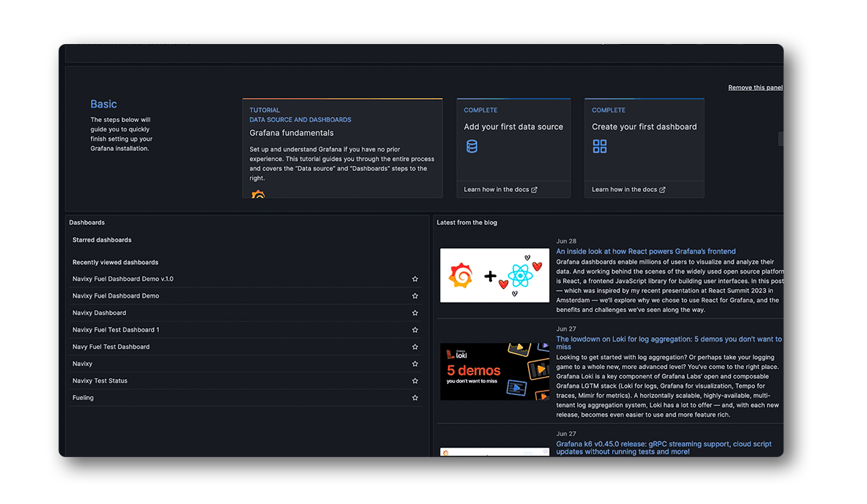
Task: Select the Create your first dashboard card
Action: click(x=644, y=148)
